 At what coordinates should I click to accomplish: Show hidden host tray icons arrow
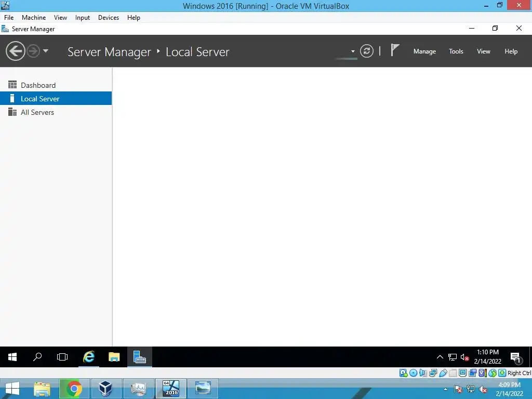coord(445,390)
